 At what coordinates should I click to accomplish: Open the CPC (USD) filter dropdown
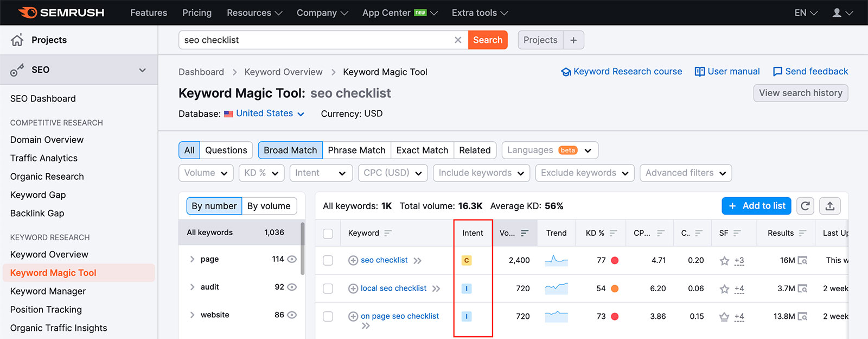click(393, 173)
